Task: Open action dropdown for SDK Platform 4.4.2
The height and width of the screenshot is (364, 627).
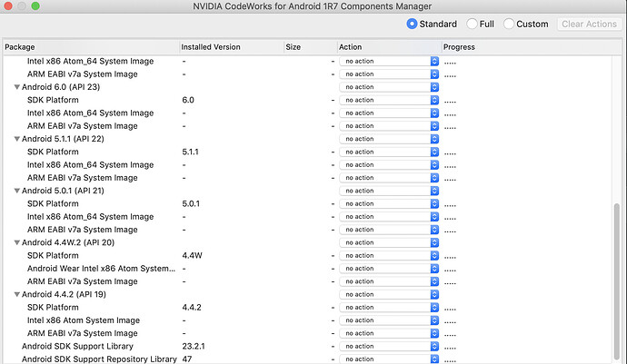Action: [x=389, y=307]
